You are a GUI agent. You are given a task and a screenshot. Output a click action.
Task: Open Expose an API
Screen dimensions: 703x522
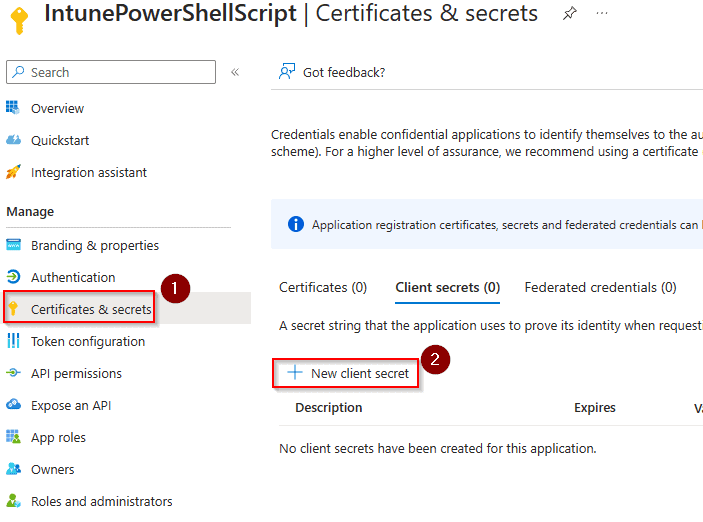pyautogui.click(x=71, y=405)
